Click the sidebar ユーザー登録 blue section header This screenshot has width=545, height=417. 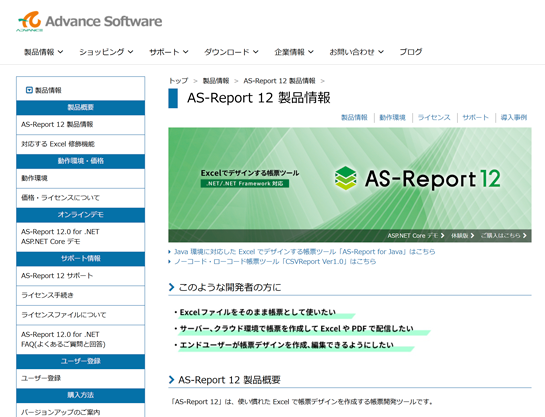[80, 361]
